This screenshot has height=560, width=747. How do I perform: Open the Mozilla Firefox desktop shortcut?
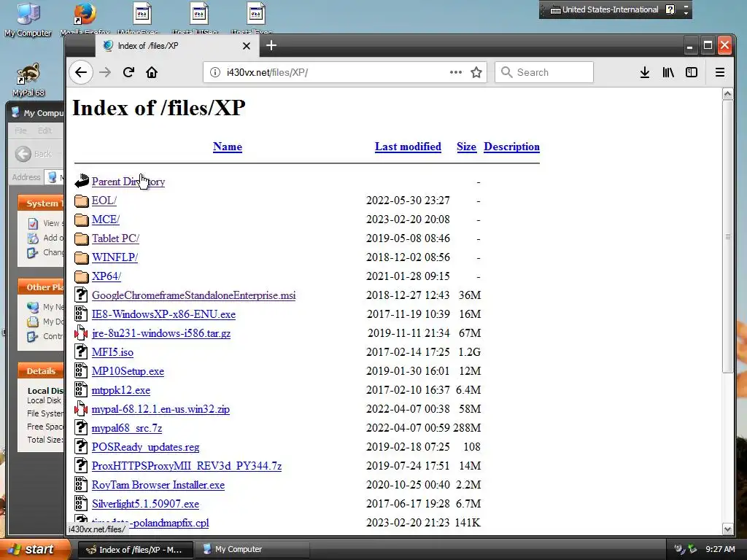pos(85,19)
